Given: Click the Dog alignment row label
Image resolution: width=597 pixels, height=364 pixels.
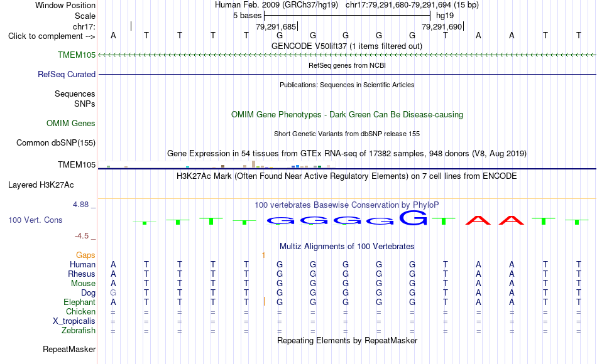Looking at the screenshot, I should 89,293.
